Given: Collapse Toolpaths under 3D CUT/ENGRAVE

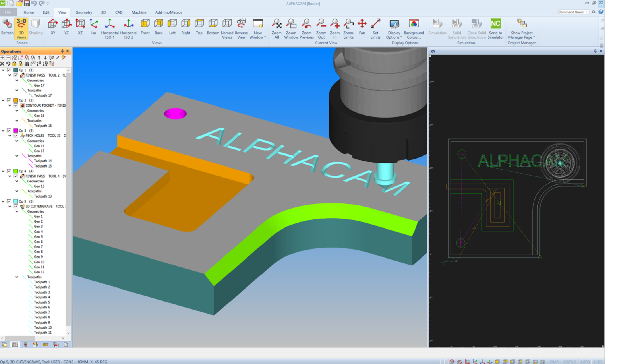Looking at the screenshot, I should (x=17, y=277).
